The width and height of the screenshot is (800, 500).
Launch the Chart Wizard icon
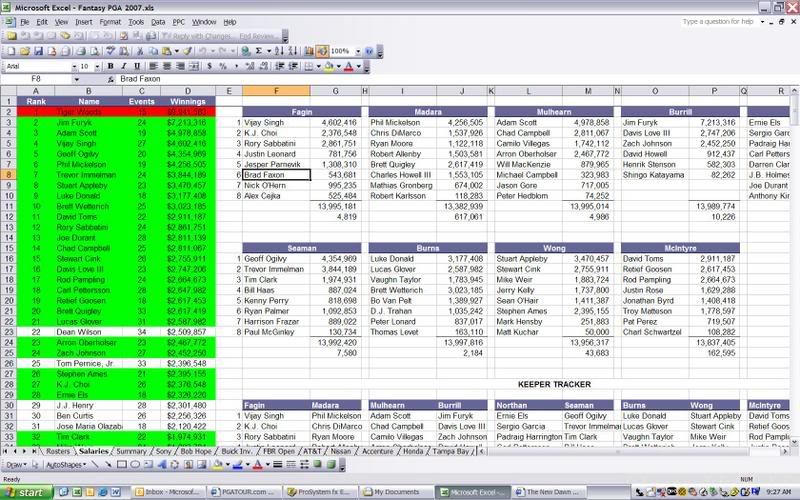point(308,51)
